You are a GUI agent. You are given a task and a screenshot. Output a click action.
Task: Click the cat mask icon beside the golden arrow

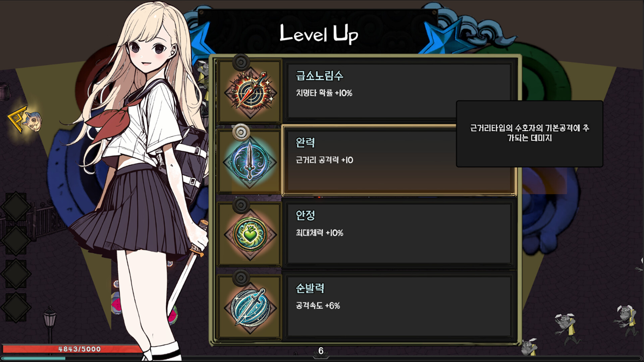point(33,121)
